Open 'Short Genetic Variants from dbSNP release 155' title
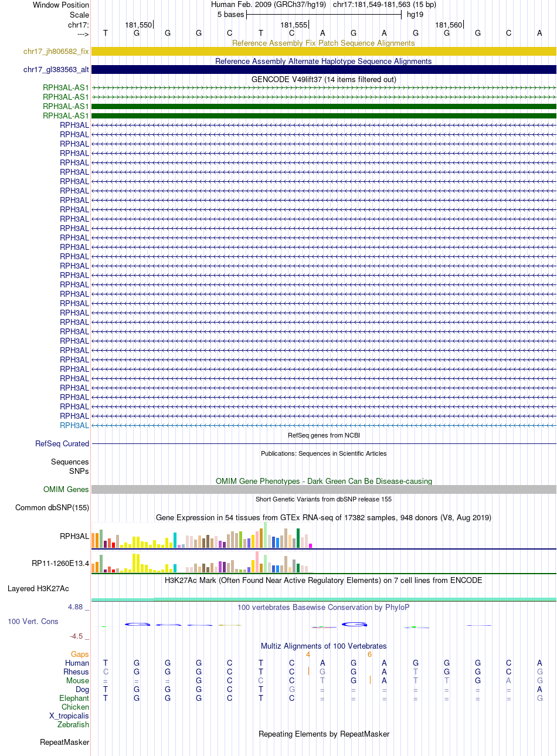The image size is (557, 756). (x=324, y=499)
